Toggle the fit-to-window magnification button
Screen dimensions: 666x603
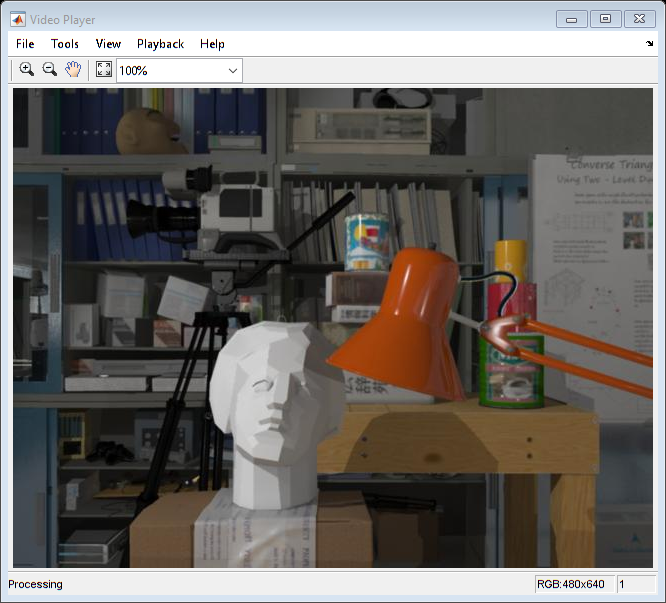(103, 70)
